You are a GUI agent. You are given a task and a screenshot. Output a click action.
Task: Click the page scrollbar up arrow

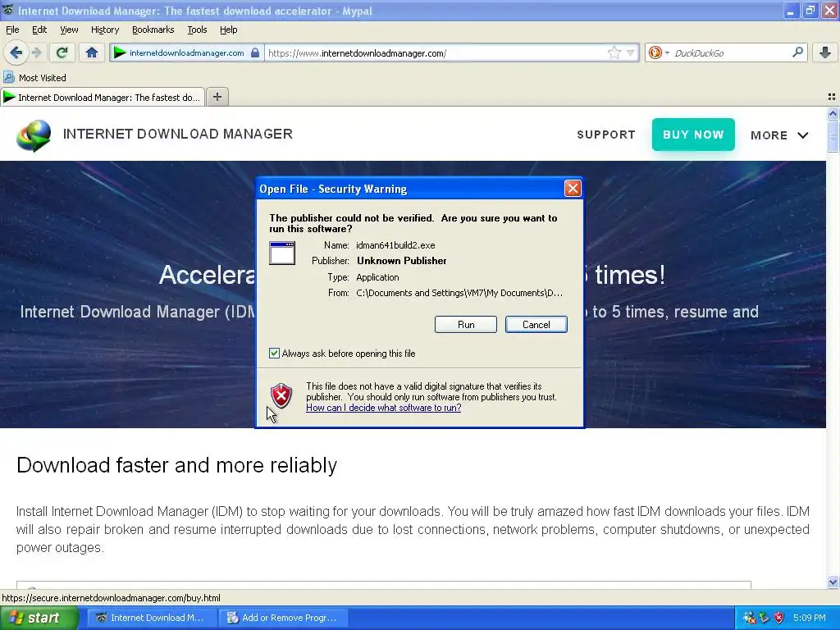(833, 113)
